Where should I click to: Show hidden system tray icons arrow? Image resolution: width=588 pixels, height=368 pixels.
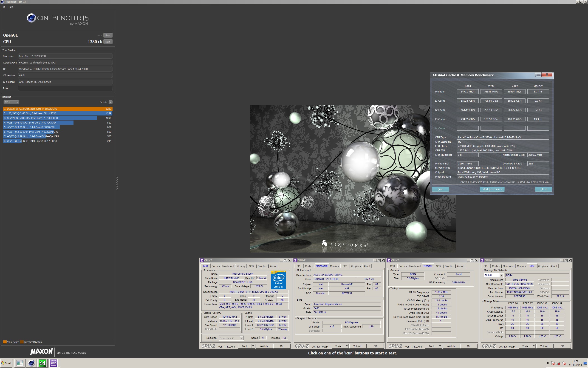point(548,363)
